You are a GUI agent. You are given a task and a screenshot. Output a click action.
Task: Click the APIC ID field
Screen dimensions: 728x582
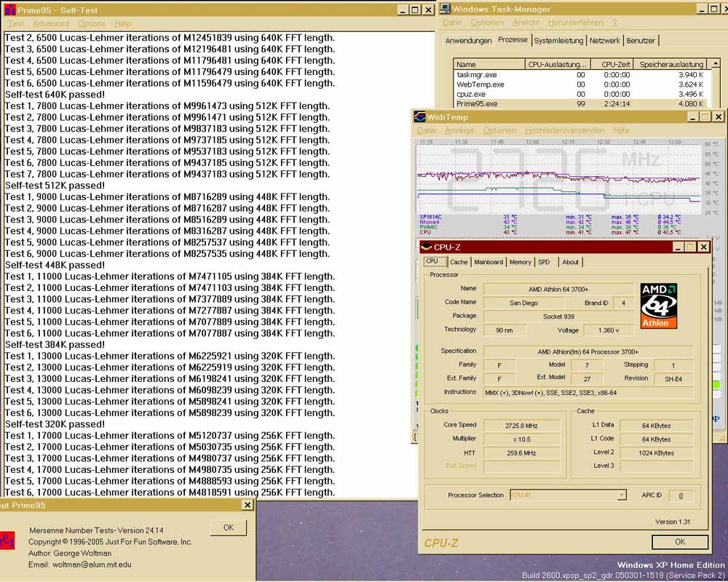(681, 496)
